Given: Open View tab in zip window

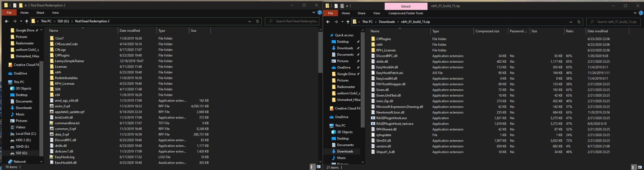Looking at the screenshot, I should [377, 13].
